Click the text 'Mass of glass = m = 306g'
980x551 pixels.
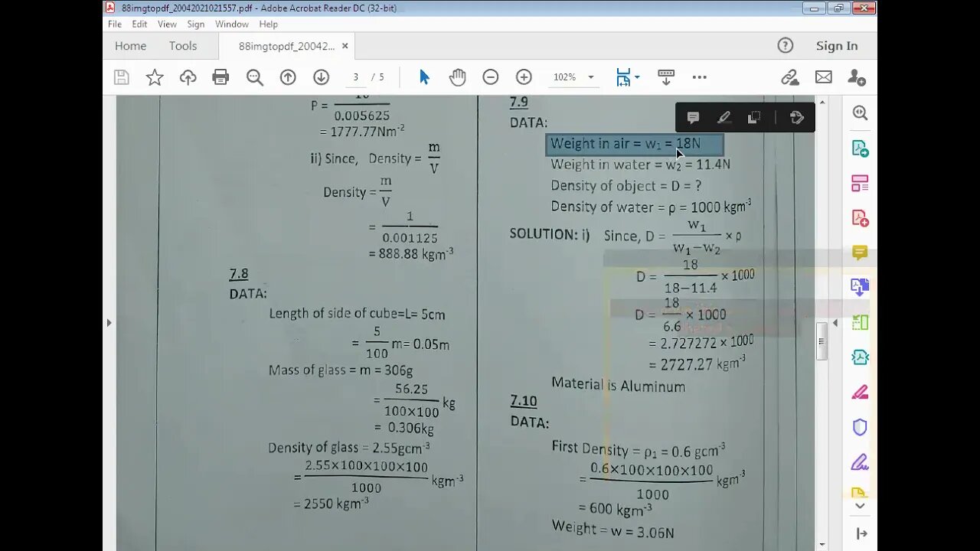pos(341,370)
